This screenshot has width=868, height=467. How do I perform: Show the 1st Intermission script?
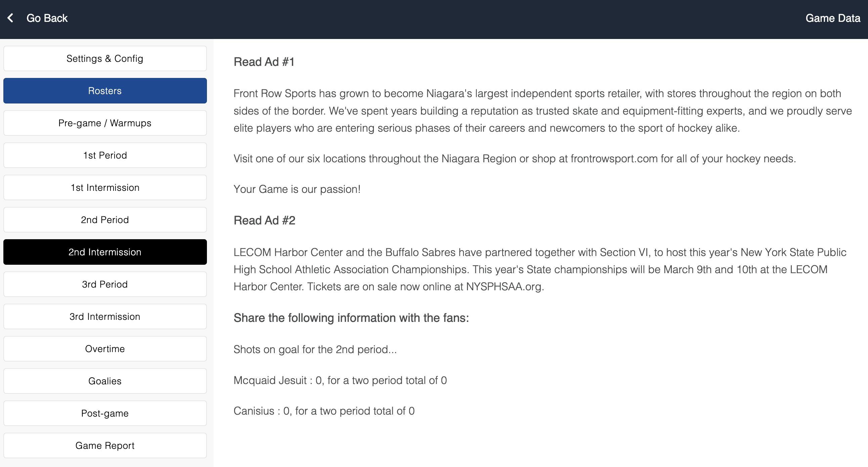[105, 188]
